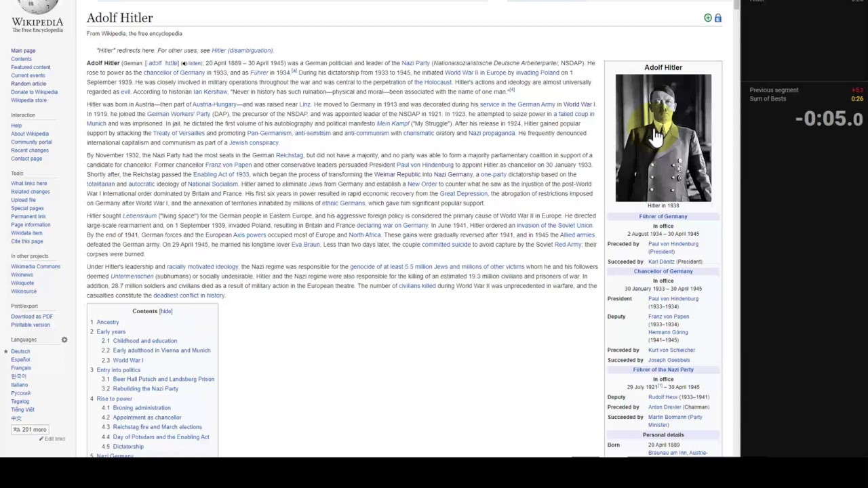Open the Languages settings gear icon
This screenshot has width=868, height=488.
(x=64, y=340)
